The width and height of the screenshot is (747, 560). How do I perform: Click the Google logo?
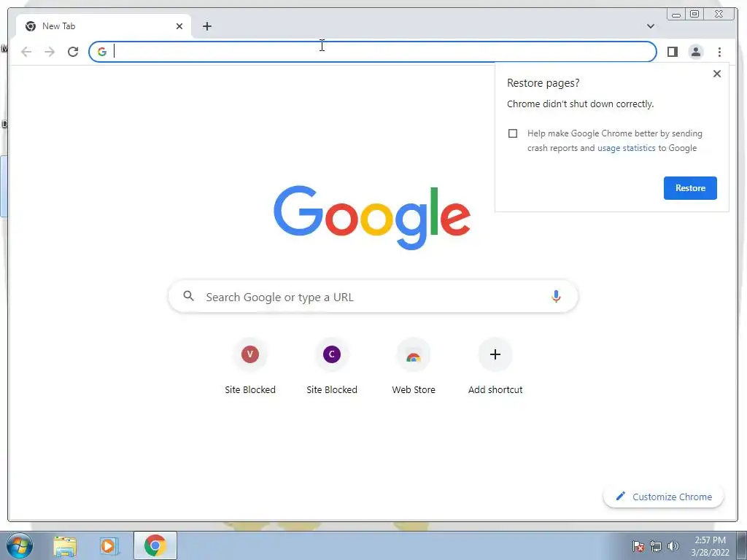click(372, 217)
